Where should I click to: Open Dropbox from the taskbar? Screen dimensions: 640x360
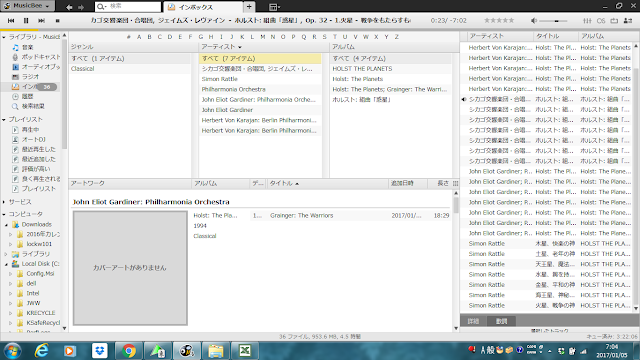(x=100, y=351)
